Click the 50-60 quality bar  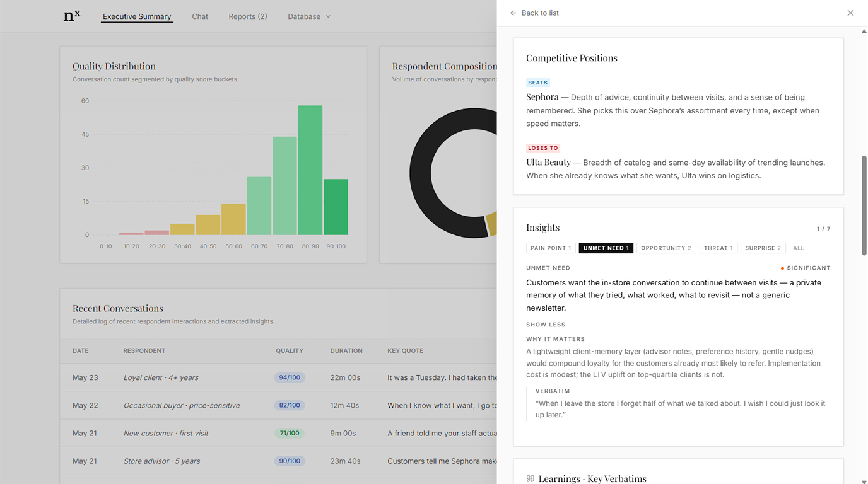[x=233, y=219]
